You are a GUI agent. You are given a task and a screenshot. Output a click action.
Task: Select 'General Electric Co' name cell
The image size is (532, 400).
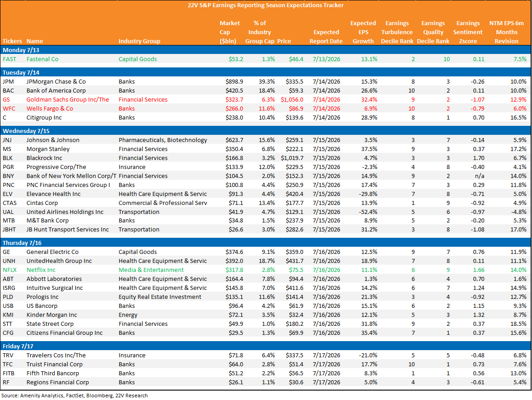(53, 252)
